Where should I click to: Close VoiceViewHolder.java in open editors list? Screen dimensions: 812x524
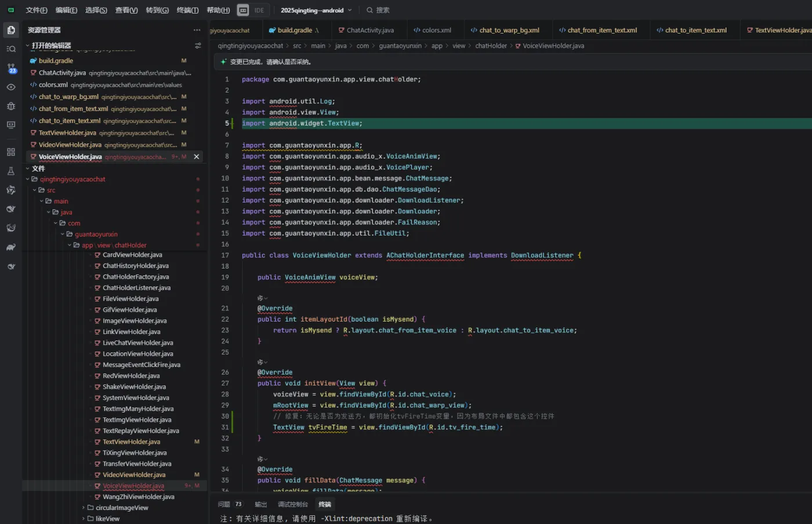coord(197,157)
